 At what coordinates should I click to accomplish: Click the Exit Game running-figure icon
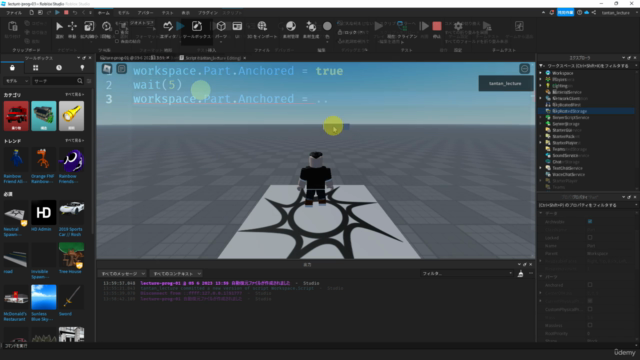tap(519, 26)
